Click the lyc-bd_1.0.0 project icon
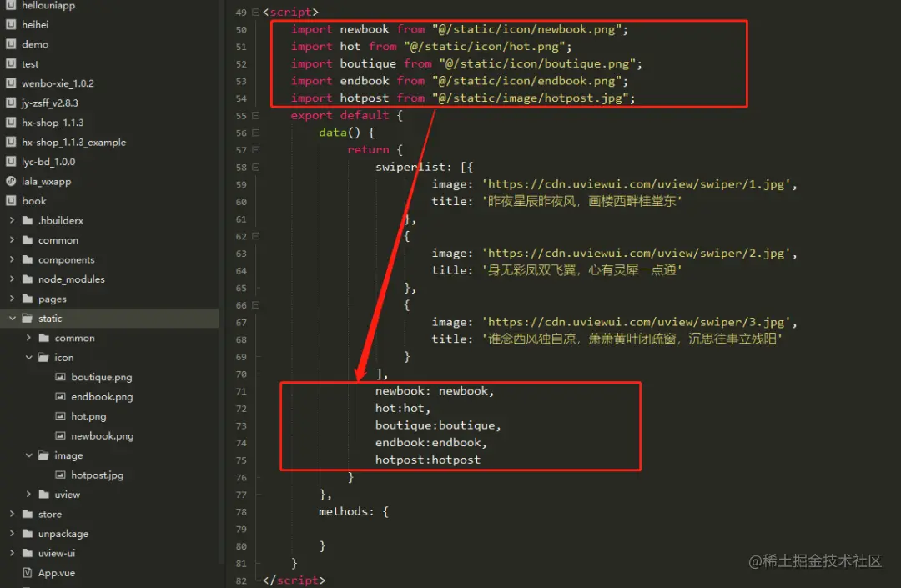The width and height of the screenshot is (901, 588). click(x=10, y=161)
